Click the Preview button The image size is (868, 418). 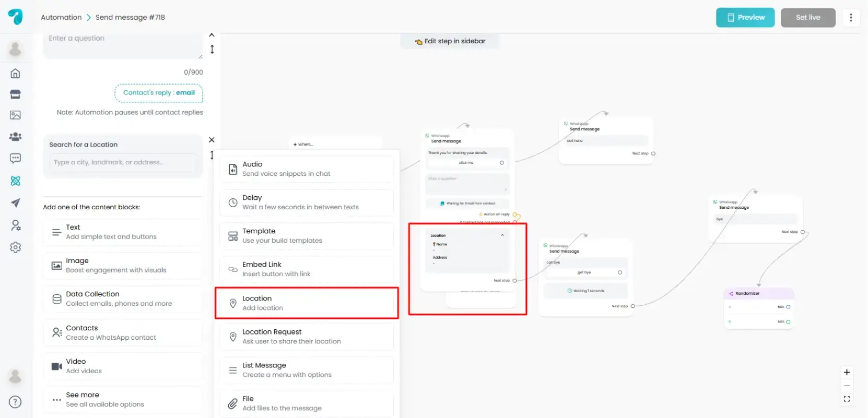click(745, 18)
